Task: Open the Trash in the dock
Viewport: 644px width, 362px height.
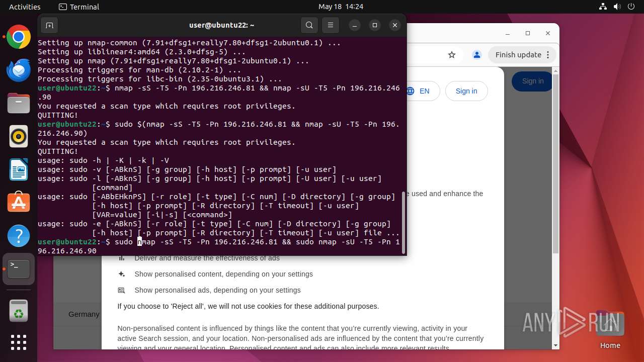Action: pos(19,310)
